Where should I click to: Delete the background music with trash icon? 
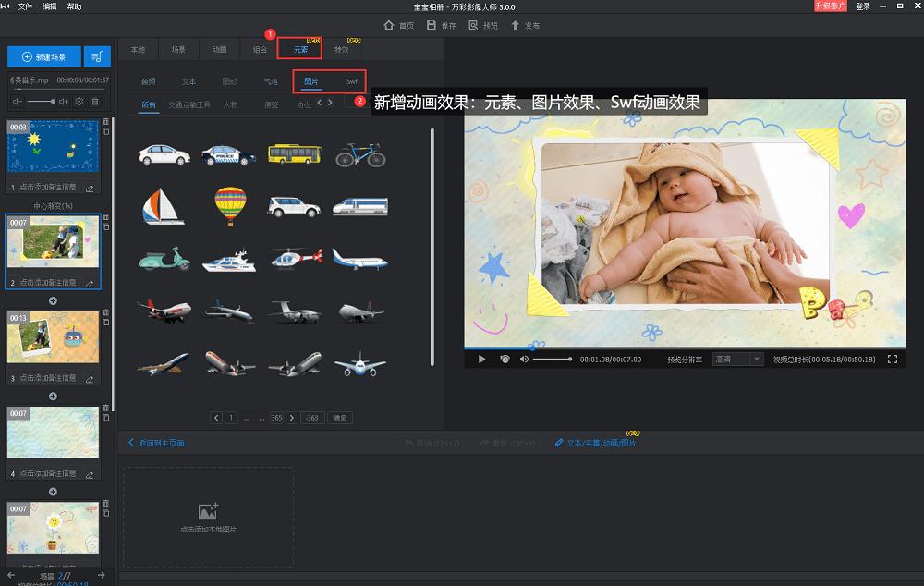[x=94, y=101]
